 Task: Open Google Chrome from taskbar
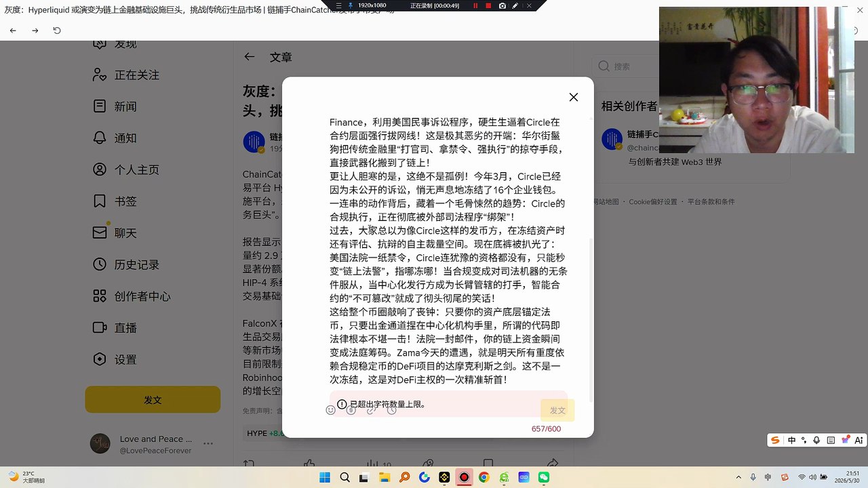pos(484,477)
